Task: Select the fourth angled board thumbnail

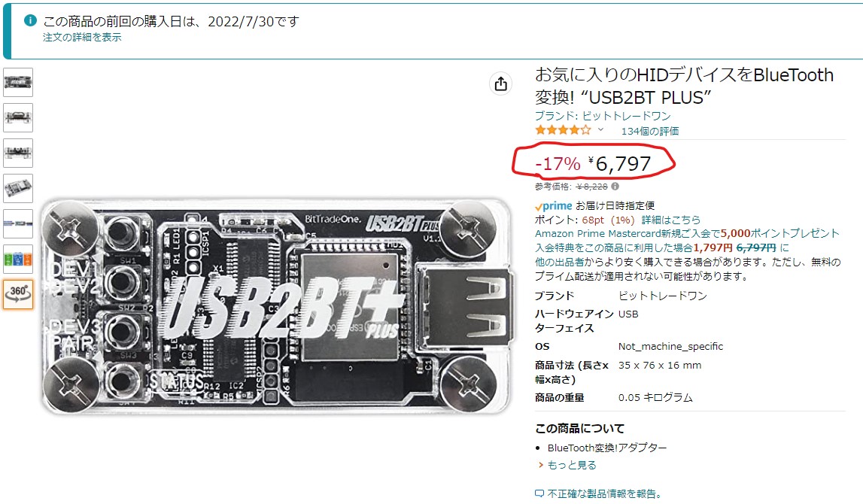Action: pos(18,189)
